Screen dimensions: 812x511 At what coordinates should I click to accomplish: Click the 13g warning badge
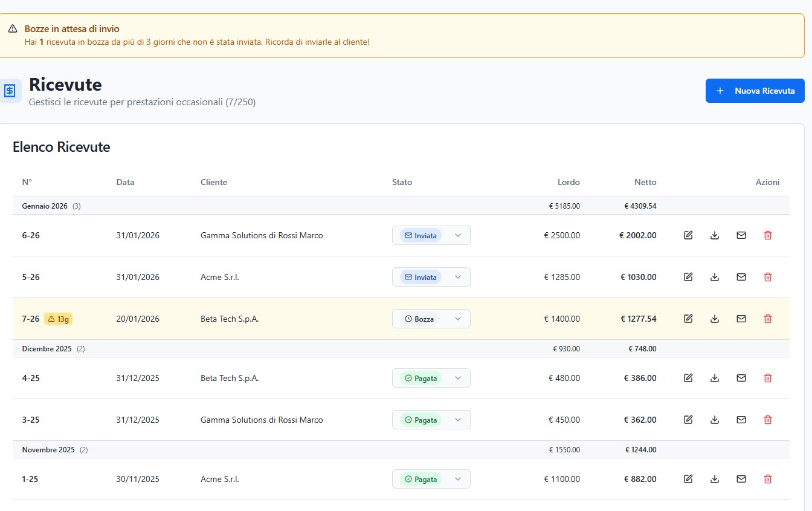click(x=58, y=319)
